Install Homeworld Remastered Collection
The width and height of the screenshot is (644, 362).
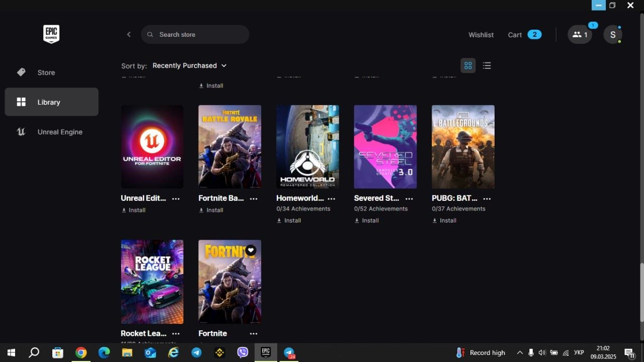click(289, 221)
